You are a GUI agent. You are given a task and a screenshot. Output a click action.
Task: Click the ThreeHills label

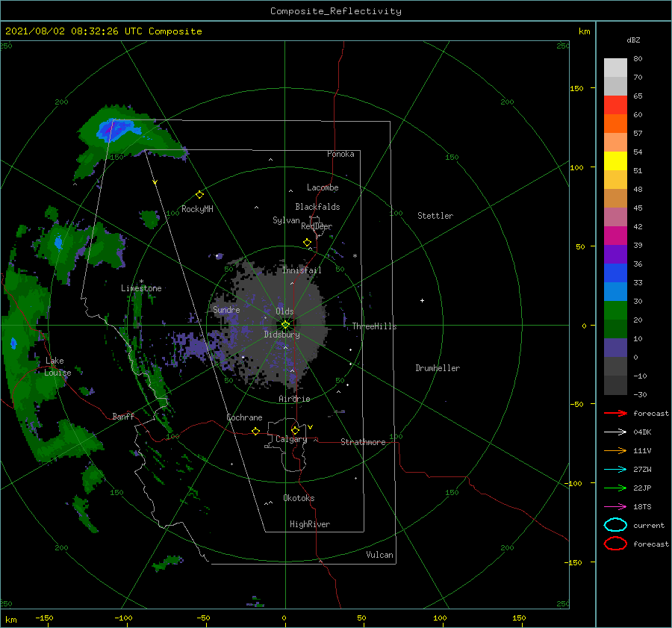click(x=375, y=326)
